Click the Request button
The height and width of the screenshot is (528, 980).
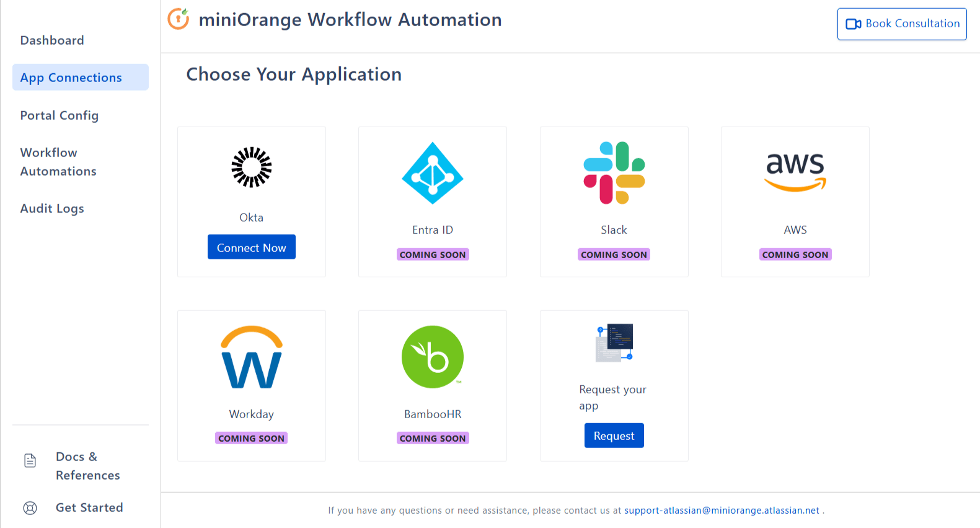(x=614, y=436)
